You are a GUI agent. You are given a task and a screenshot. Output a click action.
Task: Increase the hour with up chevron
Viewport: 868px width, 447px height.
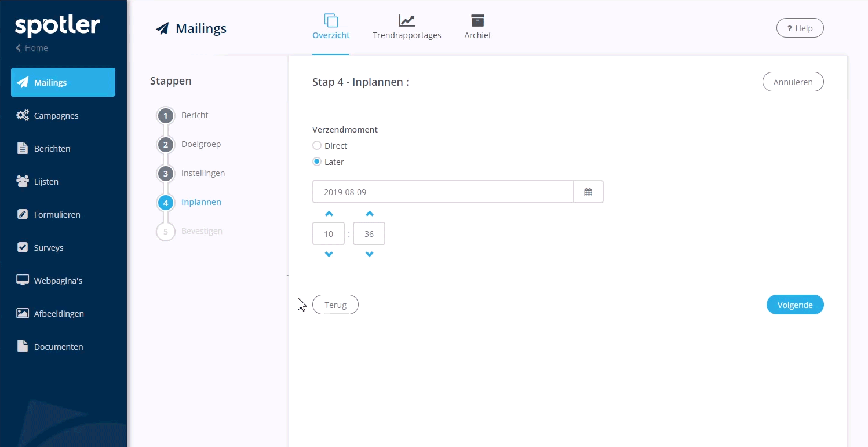[329, 214]
